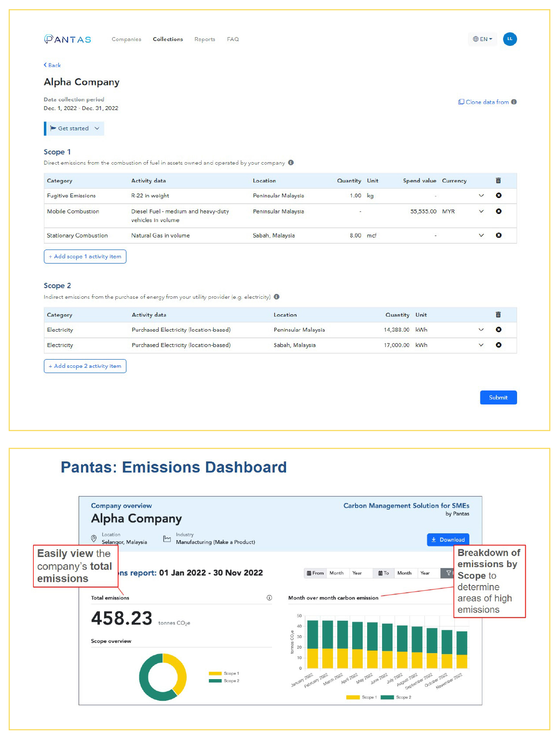Click the Alpha Company heading on dashboard
The width and height of the screenshot is (560, 738).
point(137,518)
